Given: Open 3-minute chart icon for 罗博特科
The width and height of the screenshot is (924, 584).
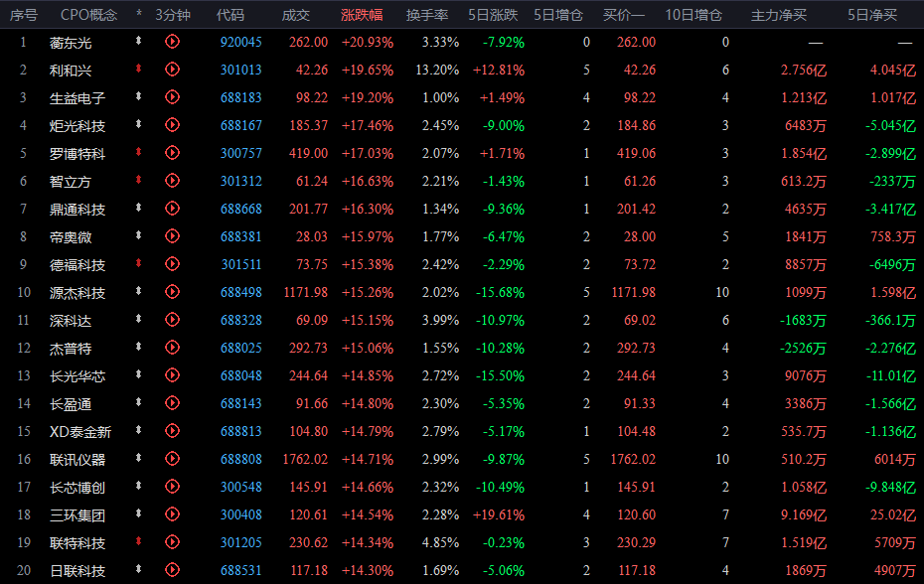Looking at the screenshot, I should 172,153.
